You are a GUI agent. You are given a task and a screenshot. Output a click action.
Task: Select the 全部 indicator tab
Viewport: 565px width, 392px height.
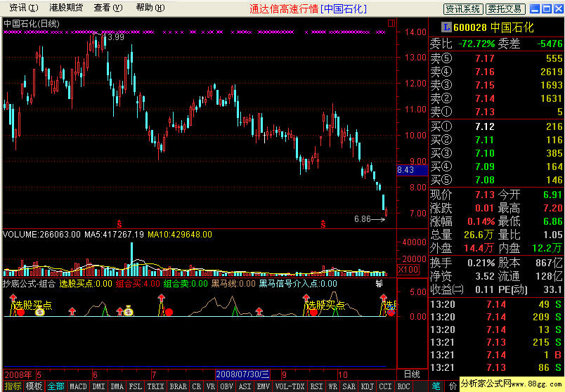tap(56, 386)
